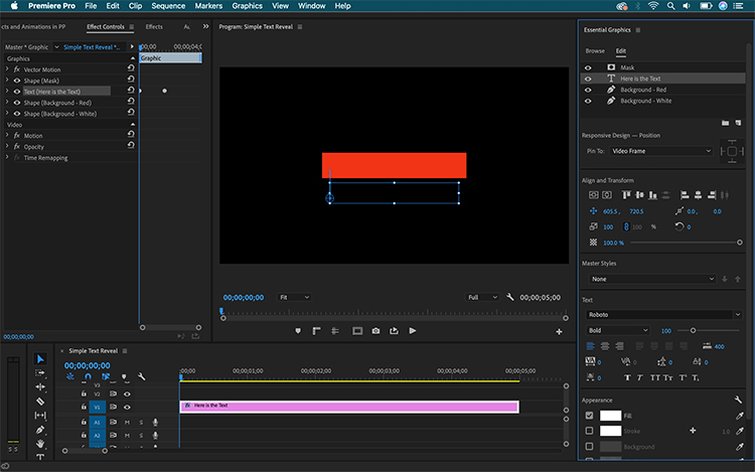Select the Type tool in tools panel
The height and width of the screenshot is (472, 755).
[x=40, y=457]
